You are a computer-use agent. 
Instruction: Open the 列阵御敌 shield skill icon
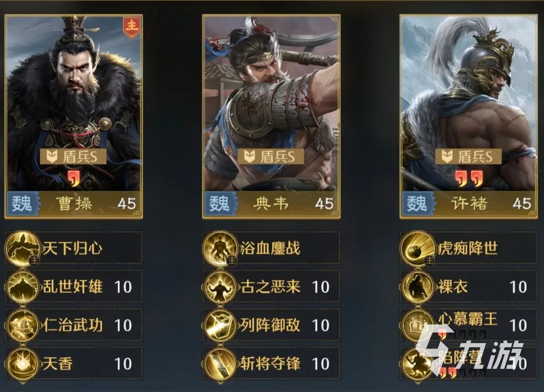[220, 325]
